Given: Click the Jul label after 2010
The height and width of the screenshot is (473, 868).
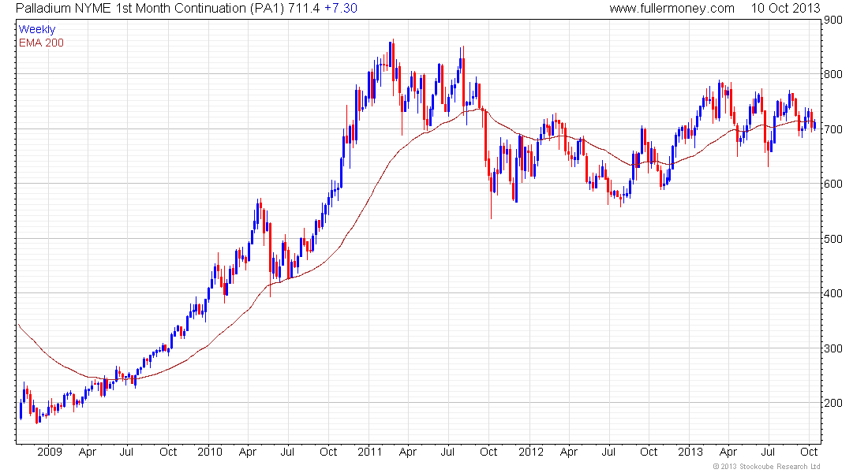Looking at the screenshot, I should (286, 452).
